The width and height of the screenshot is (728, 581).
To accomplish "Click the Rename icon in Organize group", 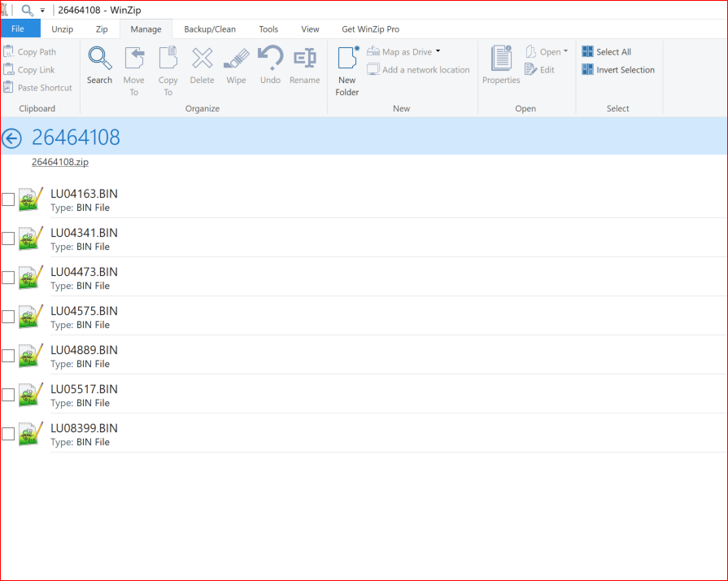I will point(304,59).
